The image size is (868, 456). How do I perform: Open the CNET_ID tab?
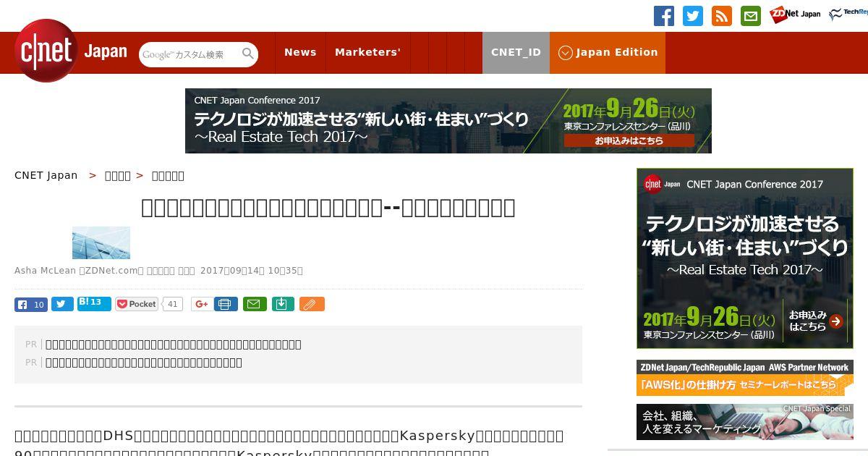pos(516,52)
